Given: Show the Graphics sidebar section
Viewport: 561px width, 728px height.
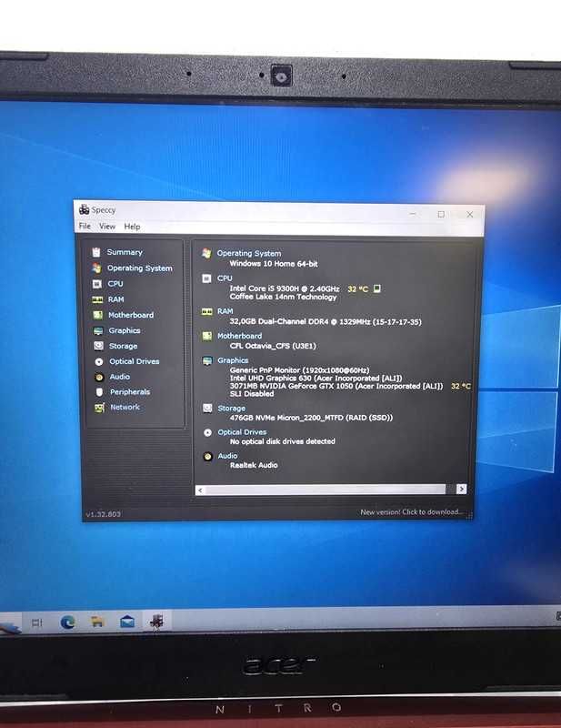Looking at the screenshot, I should click(125, 330).
